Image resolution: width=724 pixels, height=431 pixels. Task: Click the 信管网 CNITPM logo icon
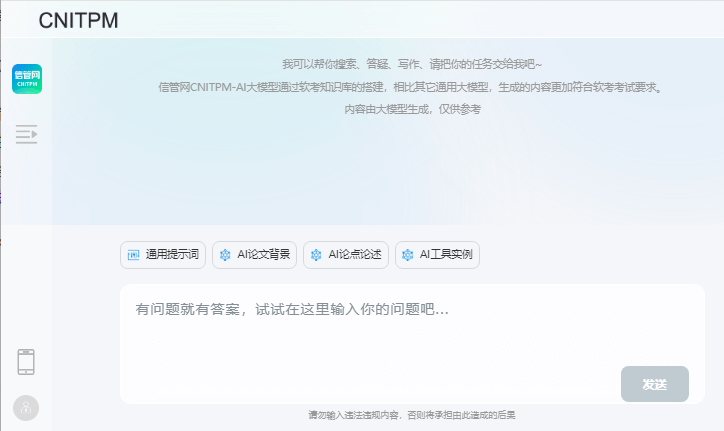tap(27, 78)
